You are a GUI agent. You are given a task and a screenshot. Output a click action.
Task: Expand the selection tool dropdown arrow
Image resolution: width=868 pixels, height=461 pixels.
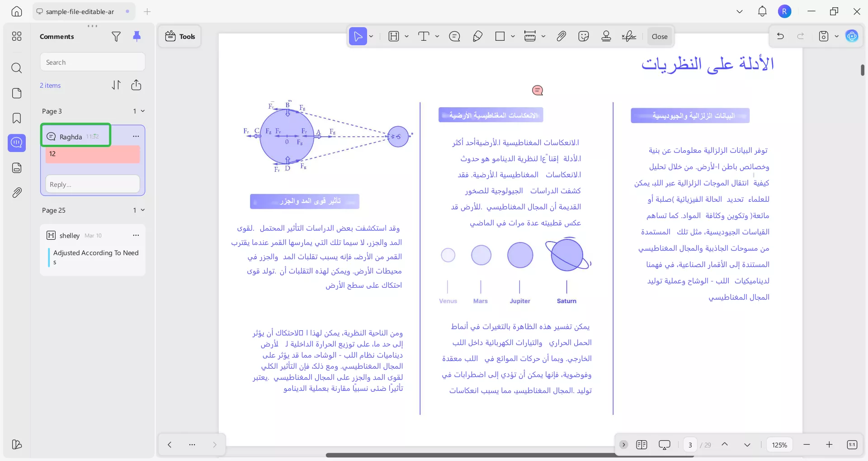pyautogui.click(x=371, y=36)
